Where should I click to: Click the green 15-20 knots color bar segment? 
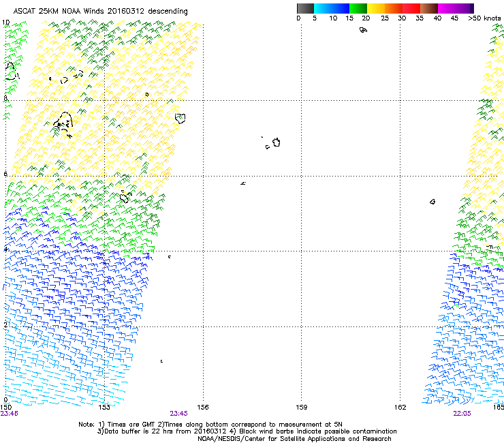(358, 8)
